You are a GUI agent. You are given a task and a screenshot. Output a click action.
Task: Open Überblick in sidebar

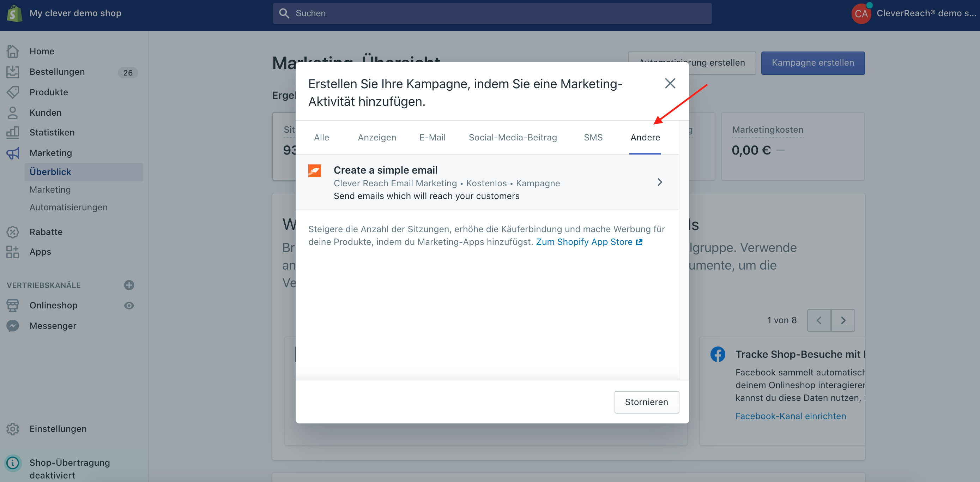point(84,172)
